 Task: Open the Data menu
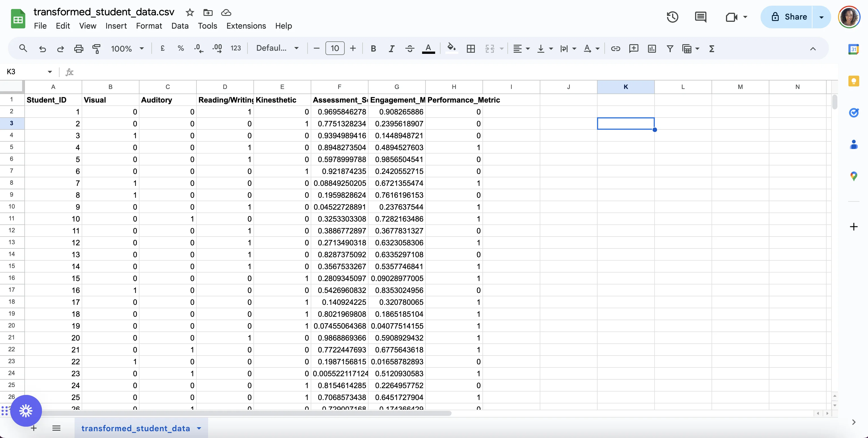180,26
